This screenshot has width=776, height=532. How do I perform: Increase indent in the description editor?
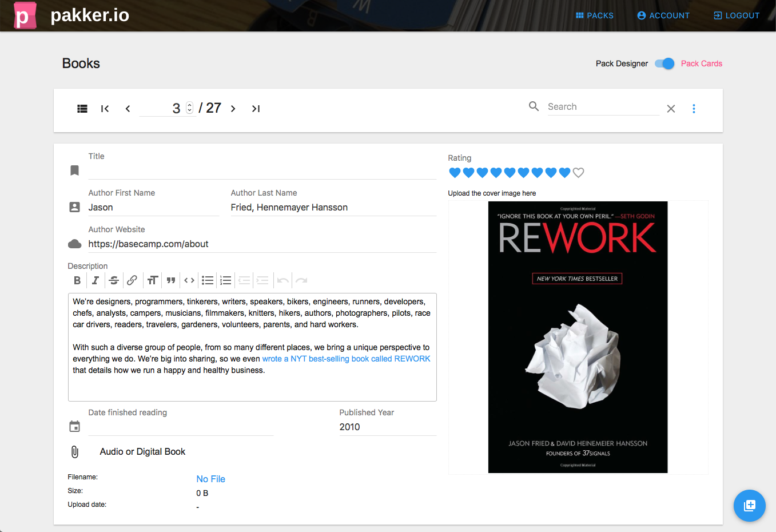(262, 280)
